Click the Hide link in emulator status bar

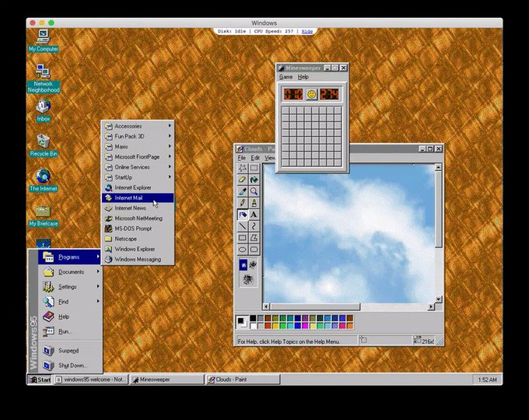point(307,31)
